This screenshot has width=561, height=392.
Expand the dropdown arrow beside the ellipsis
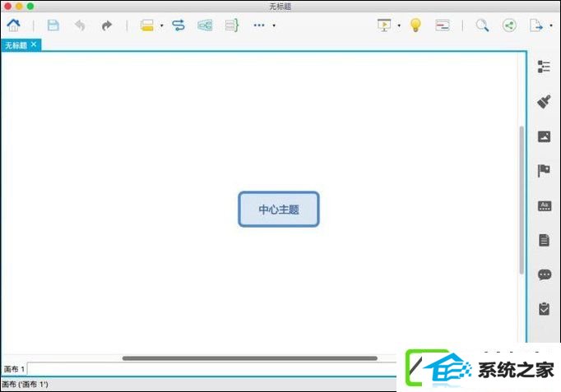[x=274, y=25]
